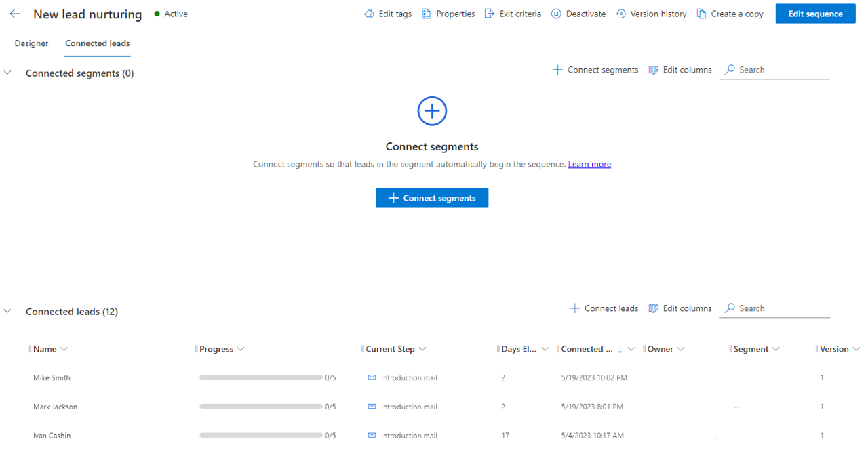
Task: Collapse the Connected segments section
Action: click(8, 73)
